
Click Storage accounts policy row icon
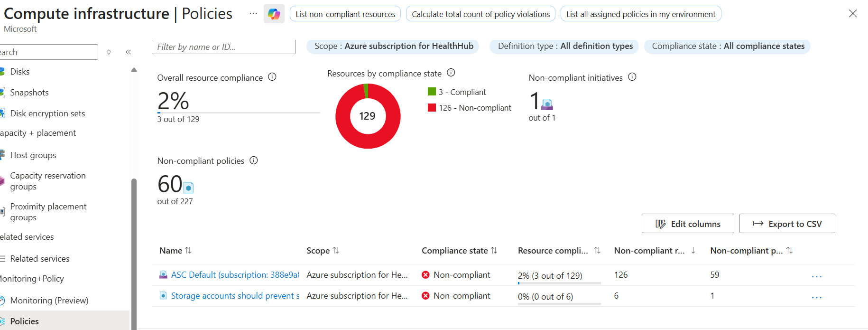pyautogui.click(x=163, y=295)
